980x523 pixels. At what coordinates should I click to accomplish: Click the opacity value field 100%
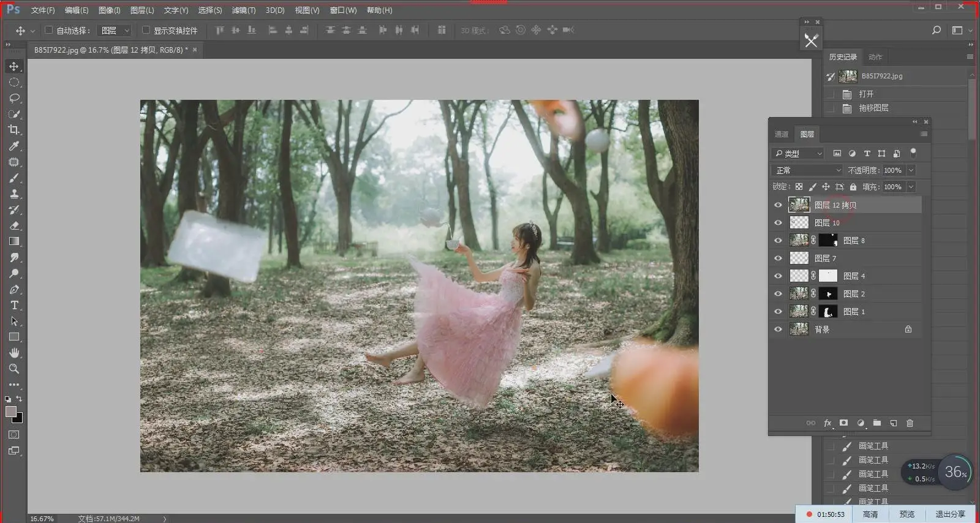(893, 170)
